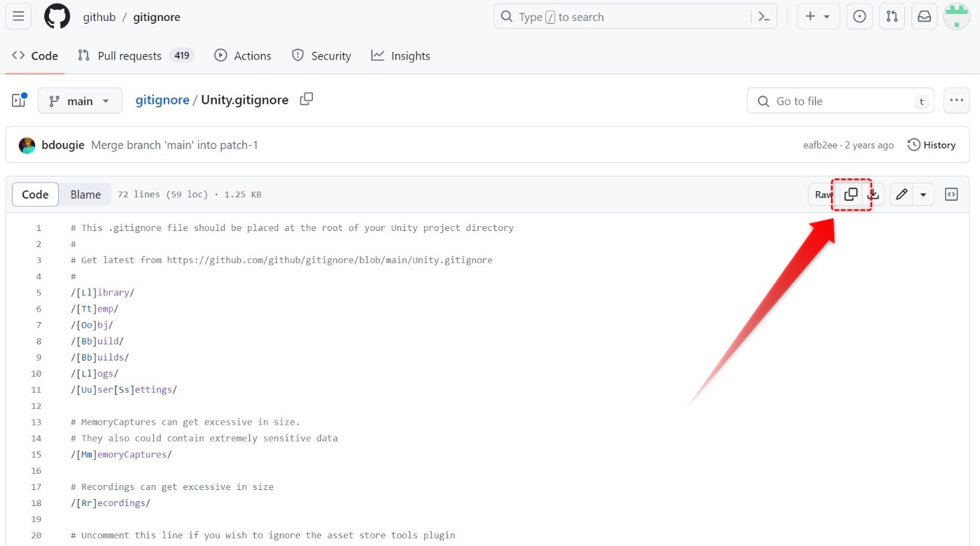Click the /[Mm]emoryCaptures/ line
This screenshot has height=546, width=980.
point(121,454)
